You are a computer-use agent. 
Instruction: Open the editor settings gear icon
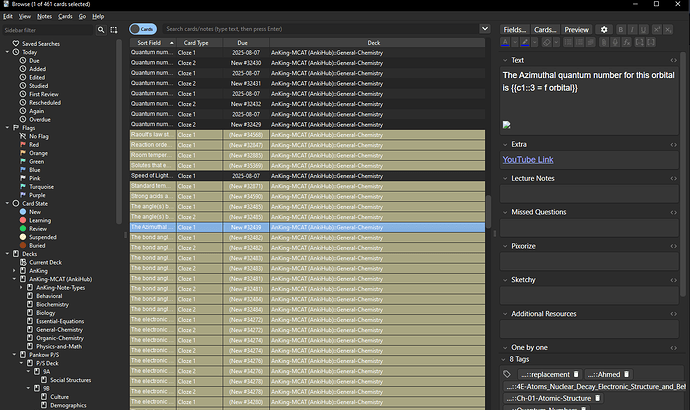(603, 30)
